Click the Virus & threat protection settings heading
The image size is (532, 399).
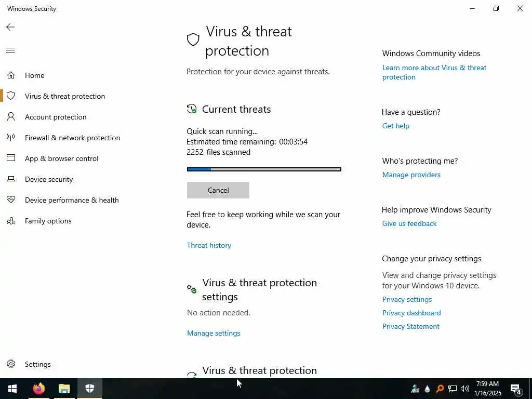[260, 290]
